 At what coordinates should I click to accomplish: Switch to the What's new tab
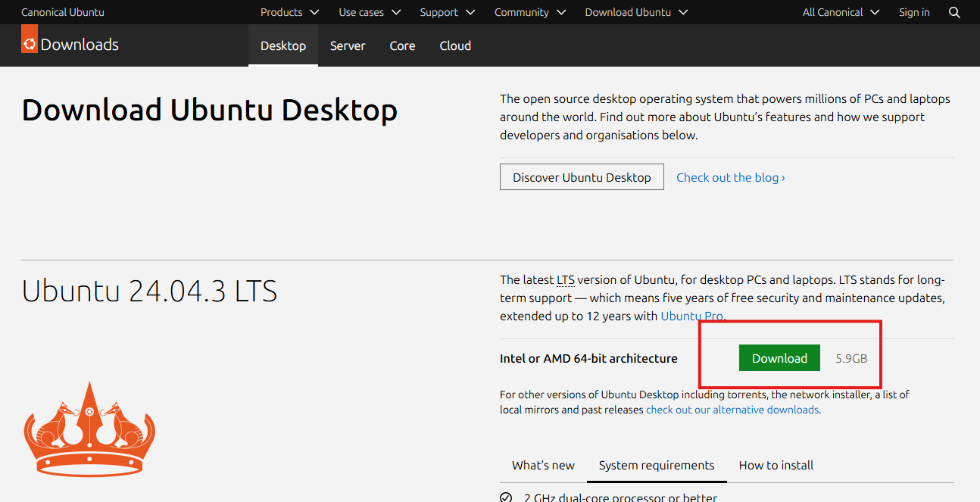(543, 466)
